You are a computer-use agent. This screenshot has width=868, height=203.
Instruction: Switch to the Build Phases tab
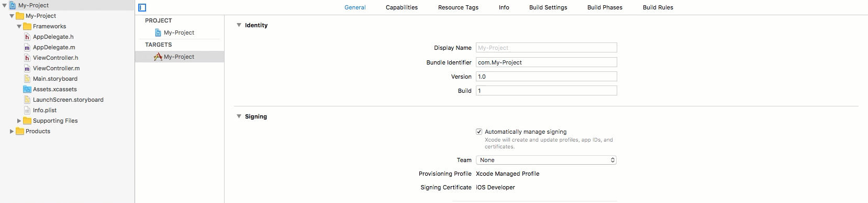(605, 7)
